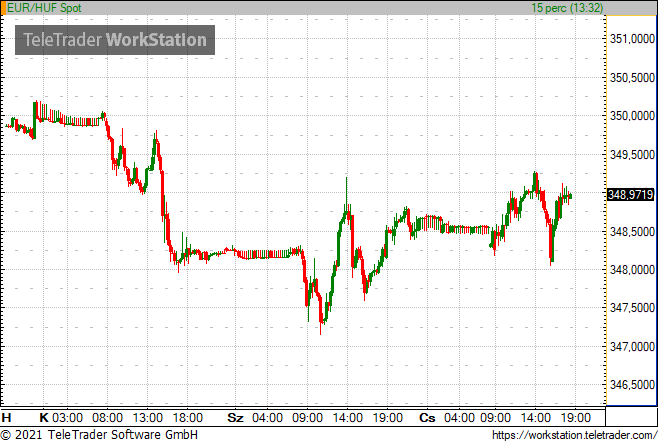Image resolution: width=658 pixels, height=444 pixels.
Task: Select the current price label 348,9719
Action: 631,194
